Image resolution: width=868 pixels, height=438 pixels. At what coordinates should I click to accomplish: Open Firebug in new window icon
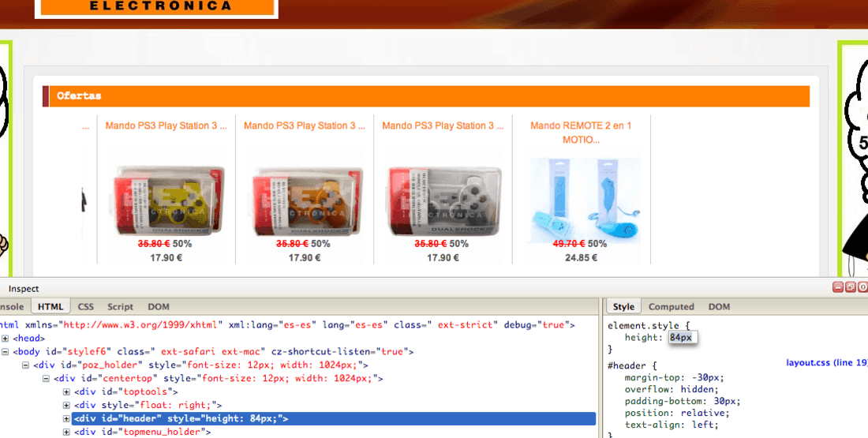(x=851, y=286)
